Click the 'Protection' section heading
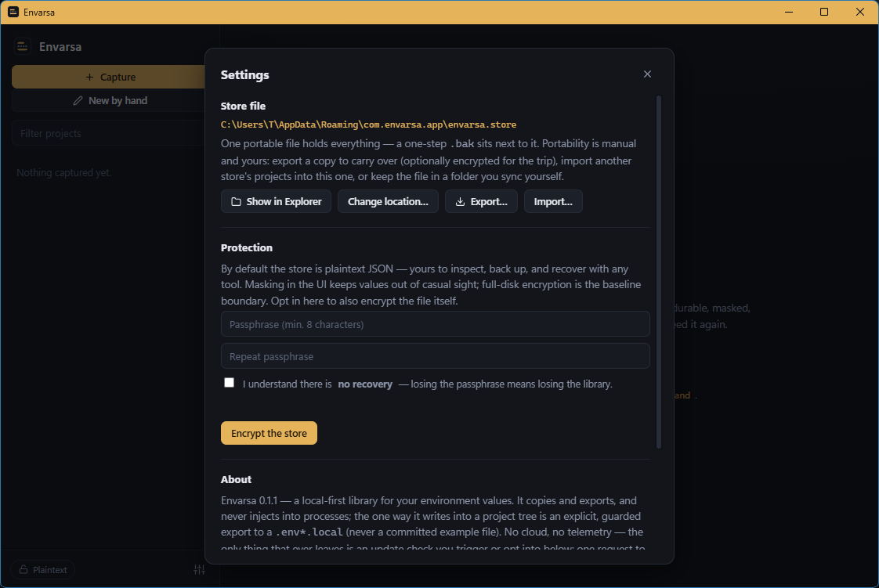This screenshot has height=588, width=879. click(247, 247)
